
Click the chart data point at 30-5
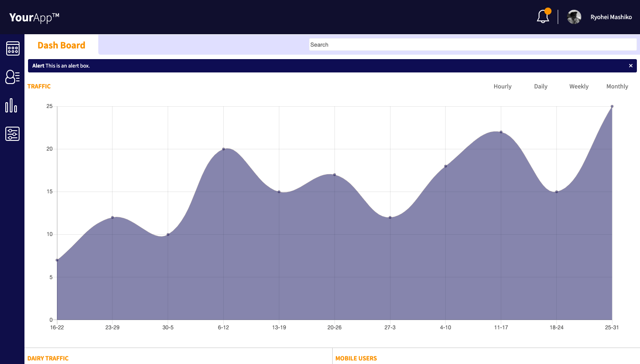[168, 234]
